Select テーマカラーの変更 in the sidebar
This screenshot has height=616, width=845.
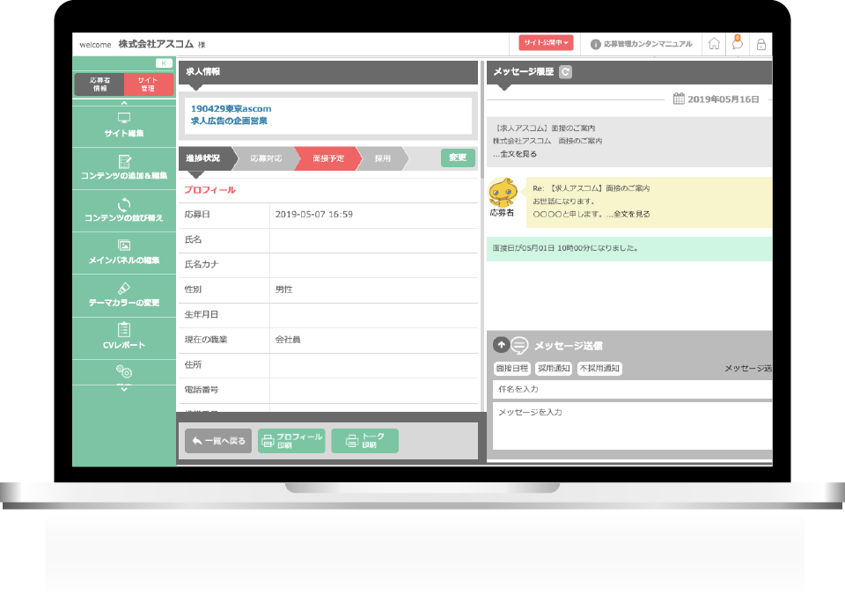coord(124,295)
